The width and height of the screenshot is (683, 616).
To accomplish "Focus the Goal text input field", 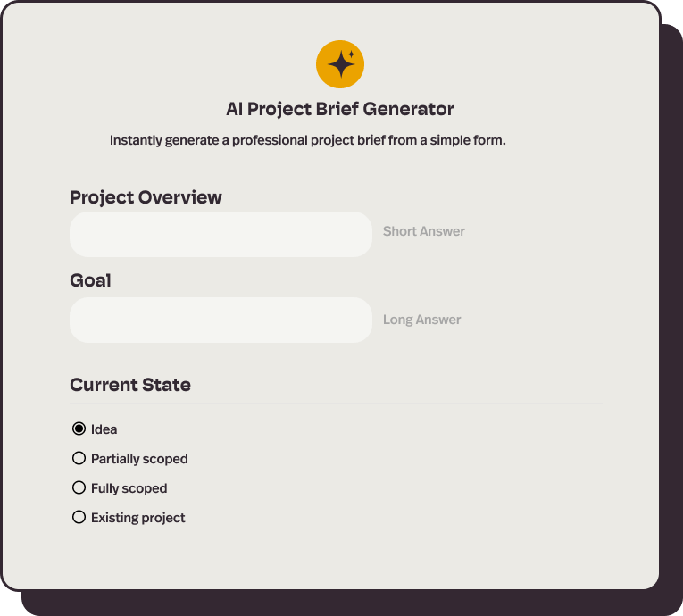I will tap(221, 320).
